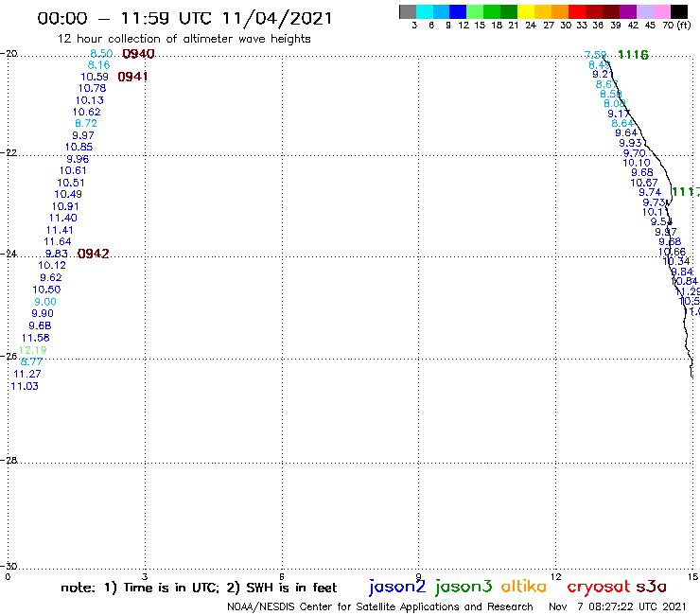700x615 pixels.
Task: Click the orange legend swatch before 30 ft
Action: (x=560, y=12)
